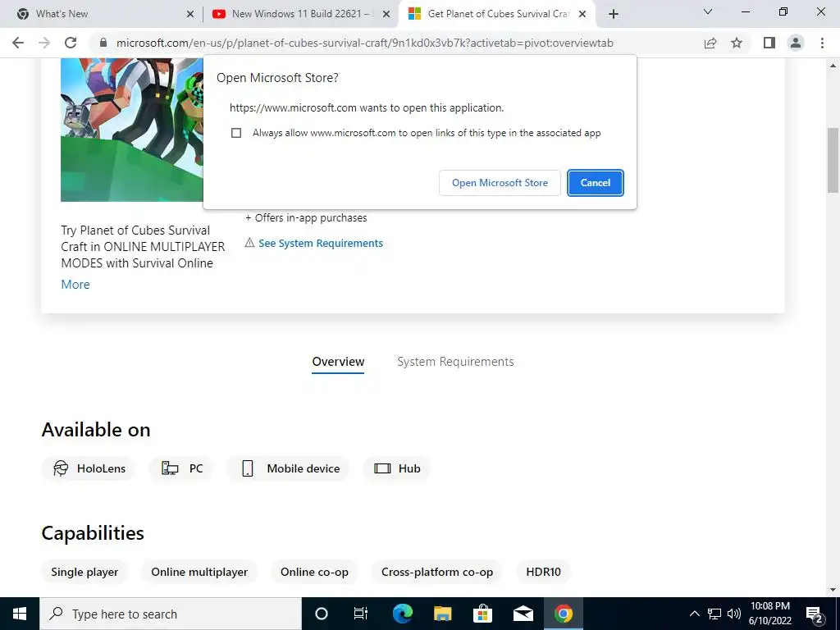Image resolution: width=840 pixels, height=630 pixels.
Task: Click the HoloLens availability chip
Action: (89, 468)
